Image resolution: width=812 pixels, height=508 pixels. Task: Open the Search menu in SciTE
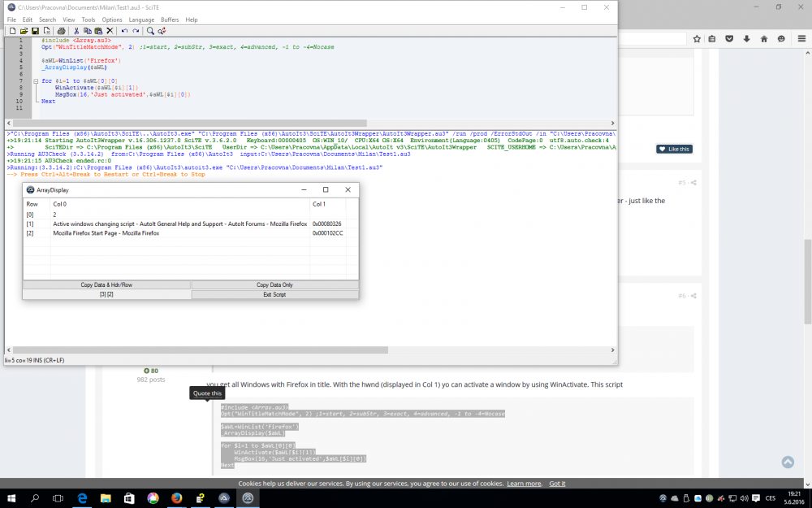pos(48,20)
